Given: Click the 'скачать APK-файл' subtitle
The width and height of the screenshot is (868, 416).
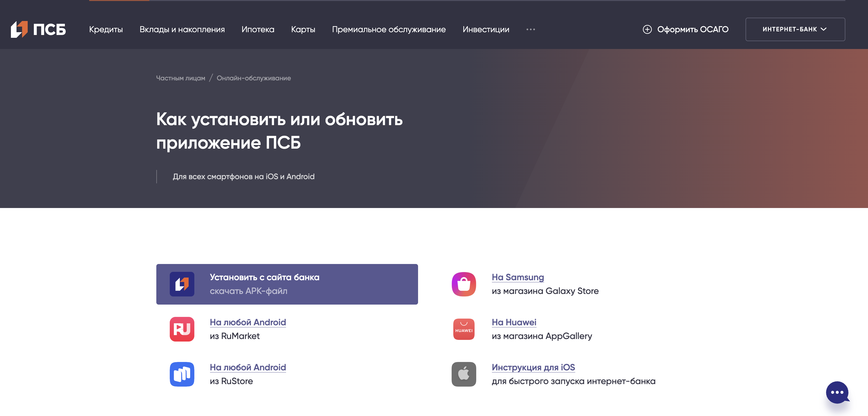Looking at the screenshot, I should tap(248, 291).
